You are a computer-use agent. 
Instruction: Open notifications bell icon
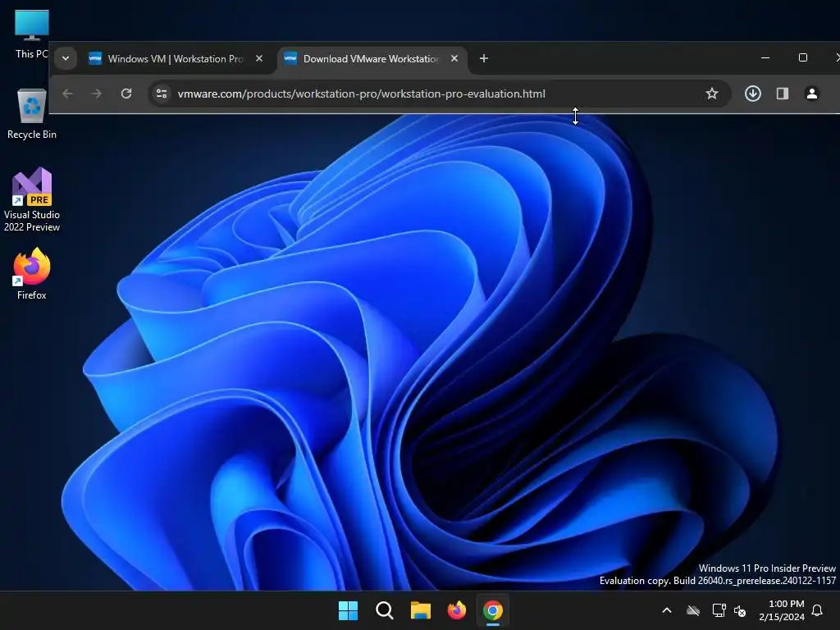pos(817,610)
